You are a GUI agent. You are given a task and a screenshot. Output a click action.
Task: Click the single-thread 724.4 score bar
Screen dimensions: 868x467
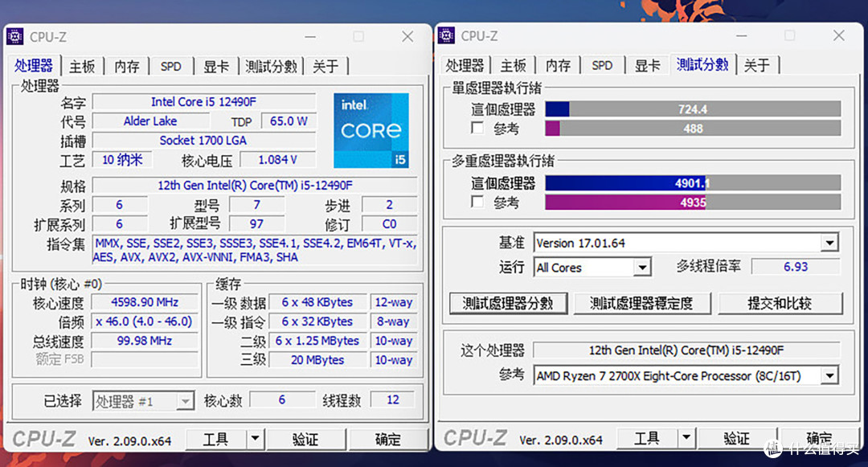693,109
